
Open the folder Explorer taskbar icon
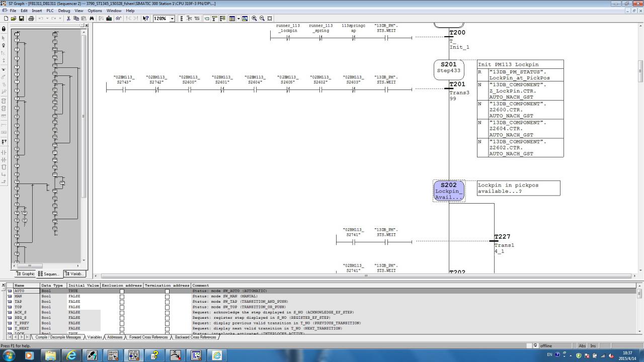[x=50, y=355]
